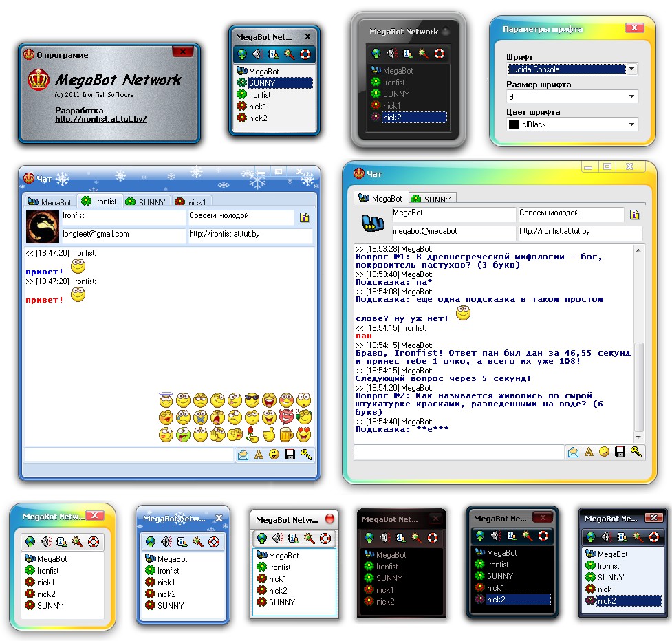This screenshot has width=672, height=641.
Task: Pick the red rose emoticon in the smiley panel
Action: [252, 435]
